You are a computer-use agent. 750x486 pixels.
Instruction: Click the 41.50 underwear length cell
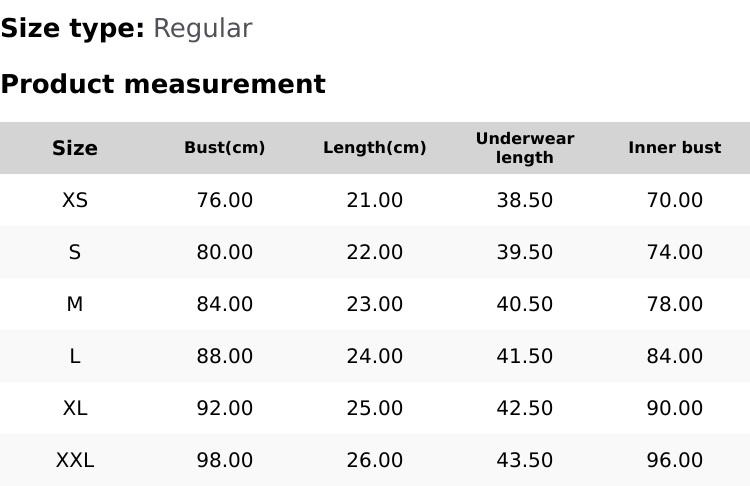pos(525,356)
